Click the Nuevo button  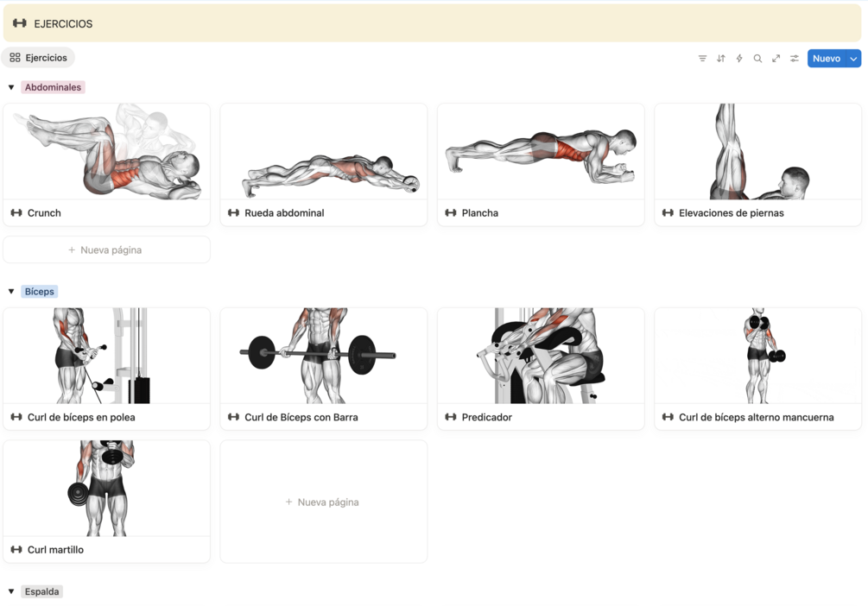click(x=827, y=58)
